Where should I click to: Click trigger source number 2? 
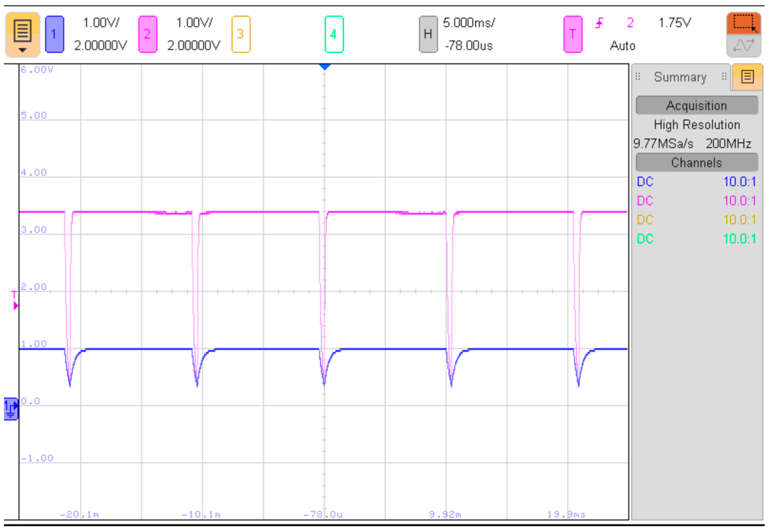click(x=630, y=23)
